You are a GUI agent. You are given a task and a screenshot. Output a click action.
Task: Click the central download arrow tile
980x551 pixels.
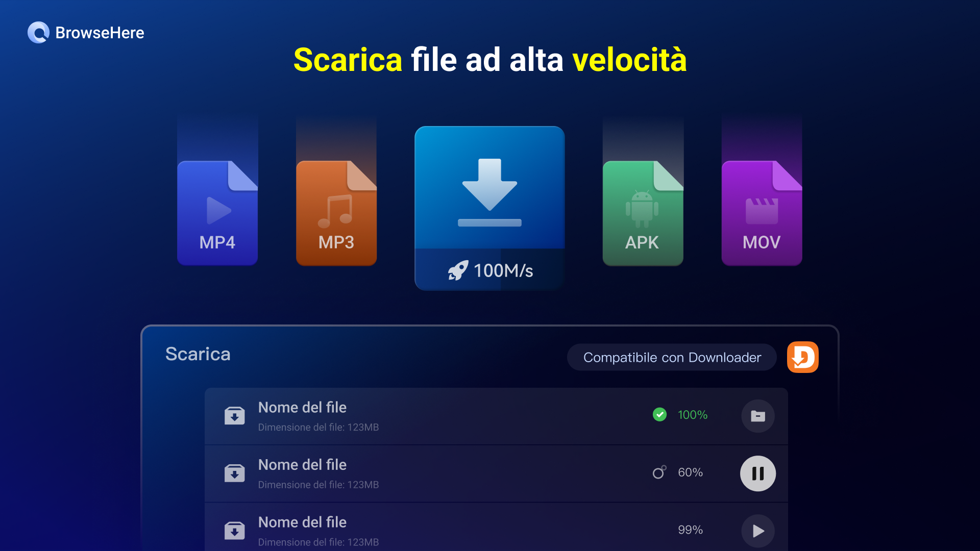tap(489, 208)
